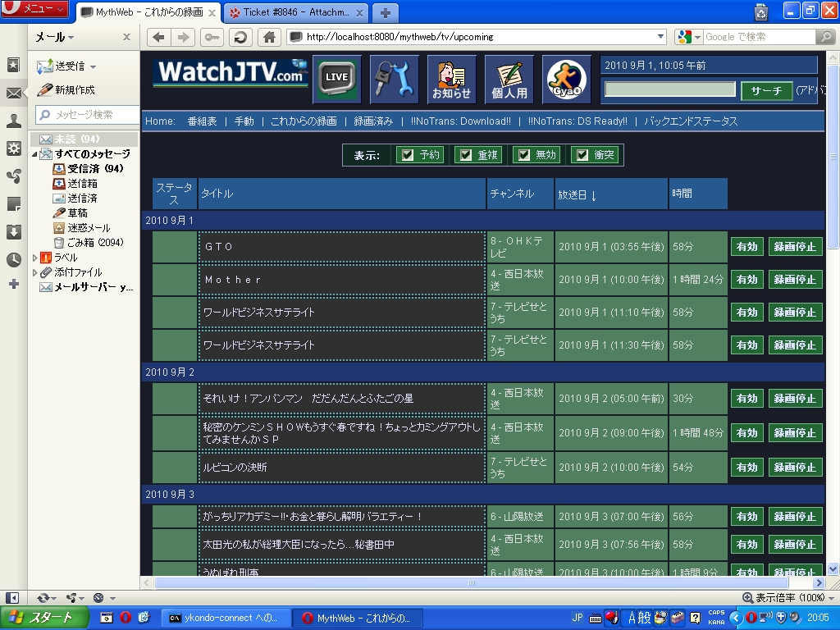Click the お知らせ news icon
The height and width of the screenshot is (630, 840).
pyautogui.click(x=451, y=79)
